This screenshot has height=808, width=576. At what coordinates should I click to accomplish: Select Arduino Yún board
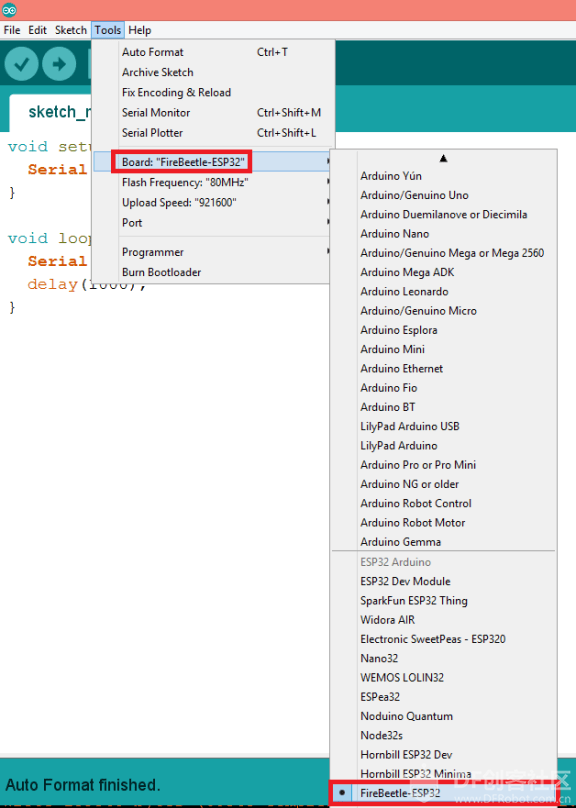tap(443, 176)
